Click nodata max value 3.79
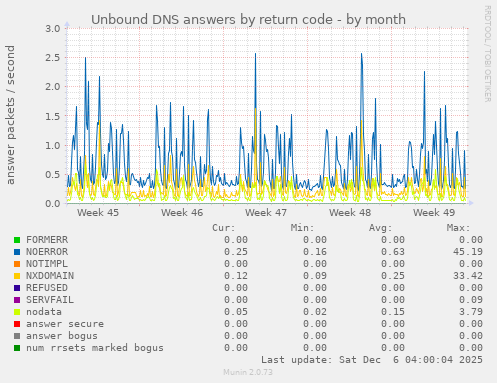 (x=471, y=312)
